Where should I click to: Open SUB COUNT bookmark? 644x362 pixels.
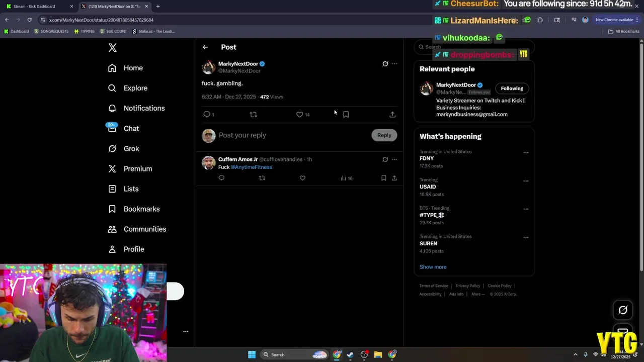113,31
